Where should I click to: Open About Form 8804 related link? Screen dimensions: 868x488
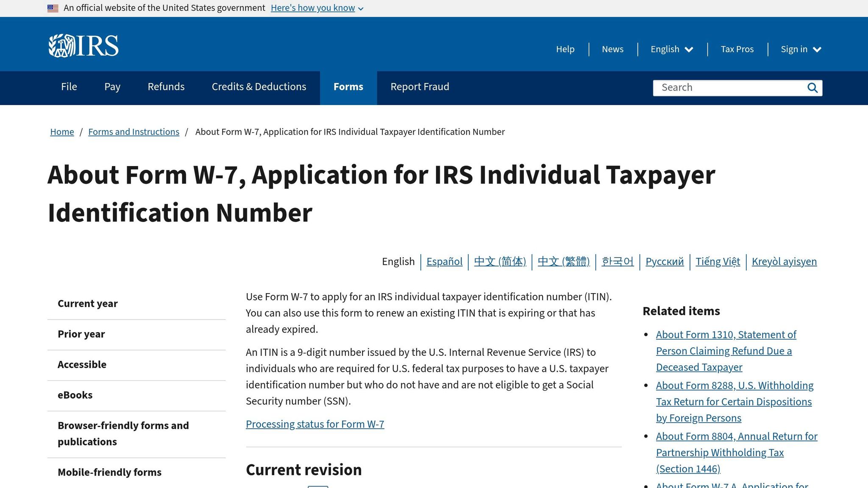tap(737, 452)
